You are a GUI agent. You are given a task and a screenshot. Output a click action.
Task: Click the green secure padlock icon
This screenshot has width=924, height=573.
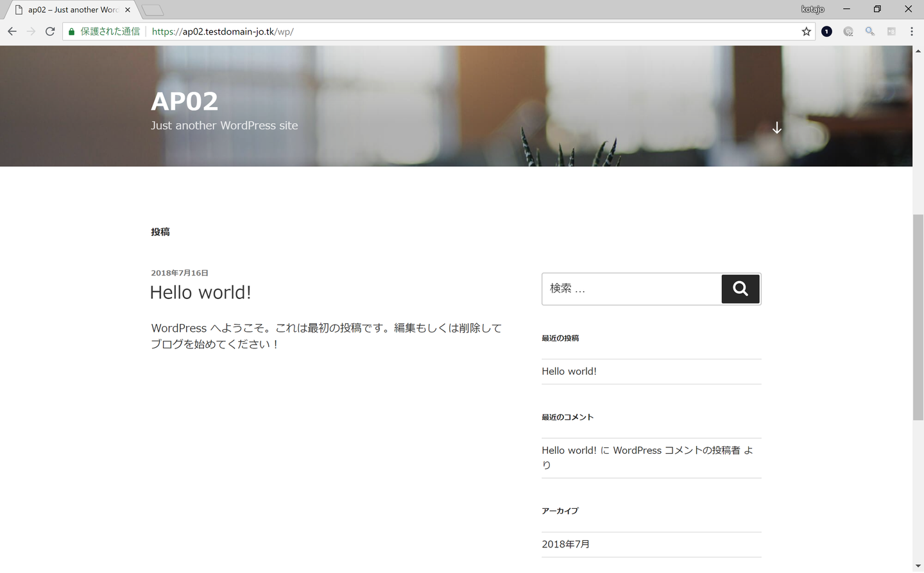click(72, 31)
